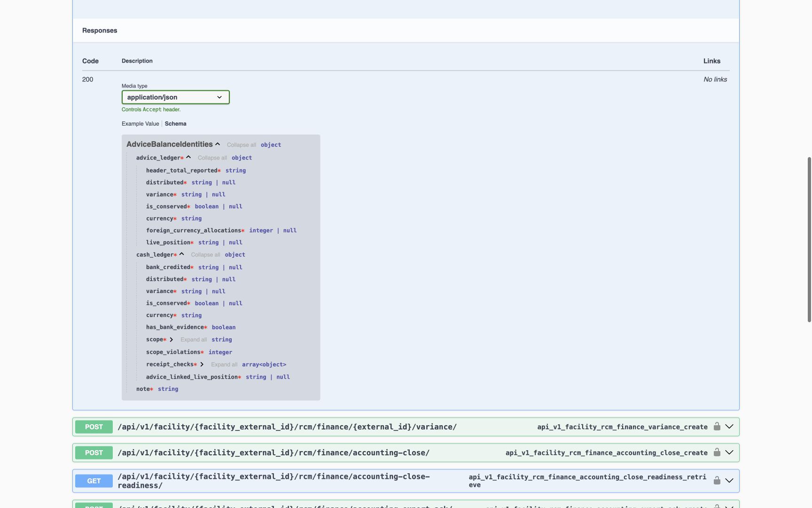Click bank_credited property name
This screenshot has height=508, width=812.
tap(168, 267)
